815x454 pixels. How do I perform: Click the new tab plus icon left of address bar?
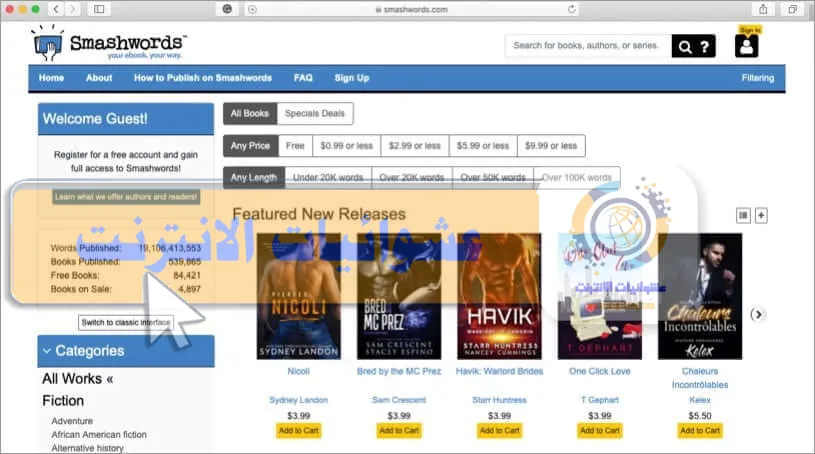click(252, 9)
